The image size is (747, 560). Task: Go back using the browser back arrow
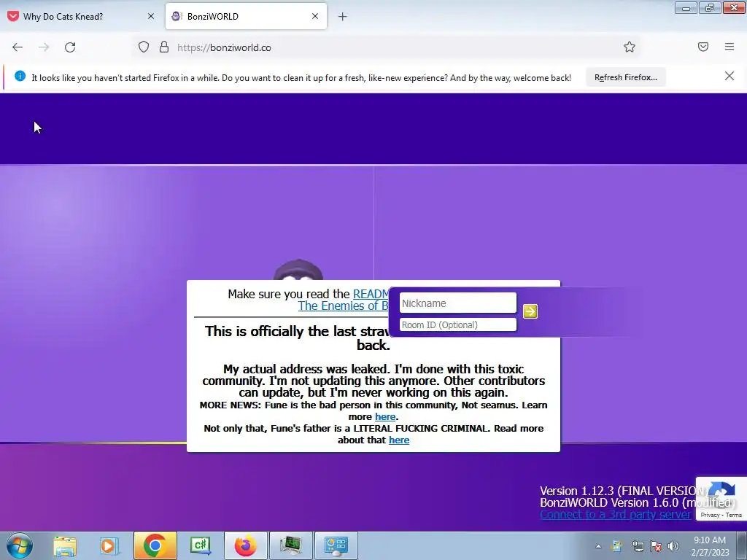click(x=18, y=47)
